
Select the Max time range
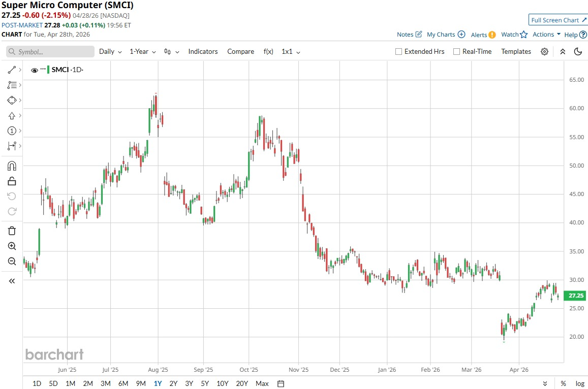click(x=262, y=383)
